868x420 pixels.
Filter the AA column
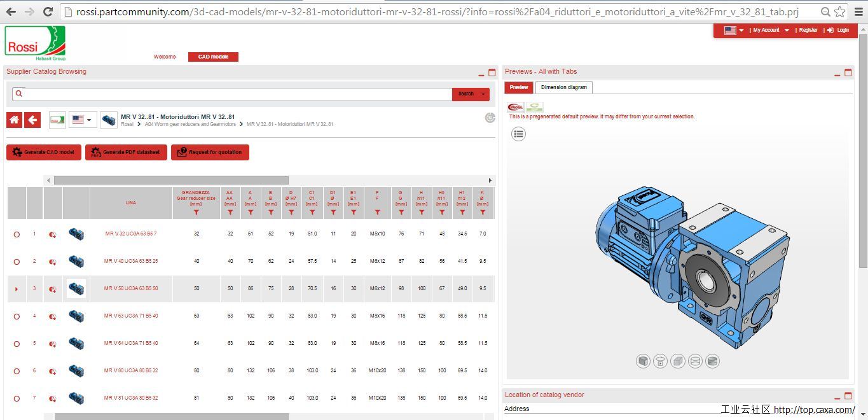tap(230, 213)
